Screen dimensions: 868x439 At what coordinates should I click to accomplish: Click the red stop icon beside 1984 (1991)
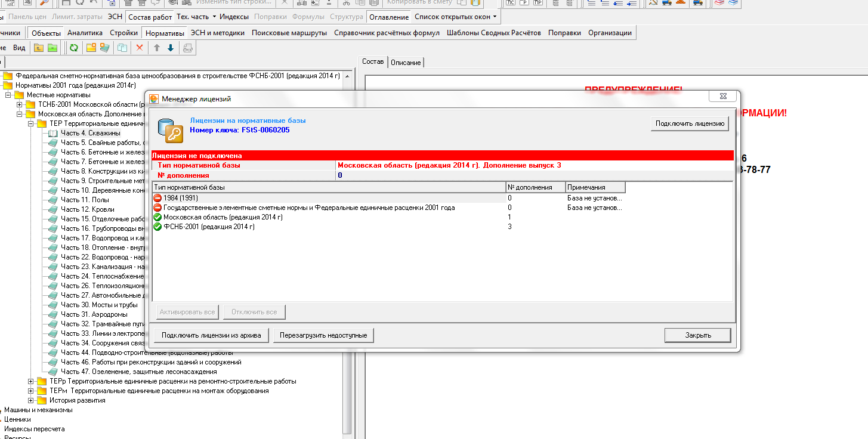tap(157, 198)
